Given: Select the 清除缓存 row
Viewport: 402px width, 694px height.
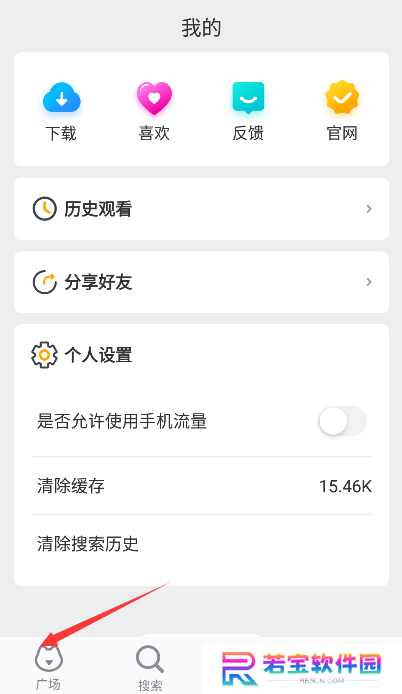Looking at the screenshot, I should (x=201, y=486).
